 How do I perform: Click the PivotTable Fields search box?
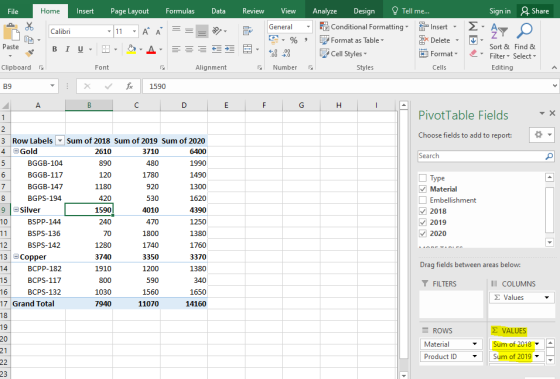[486, 156]
